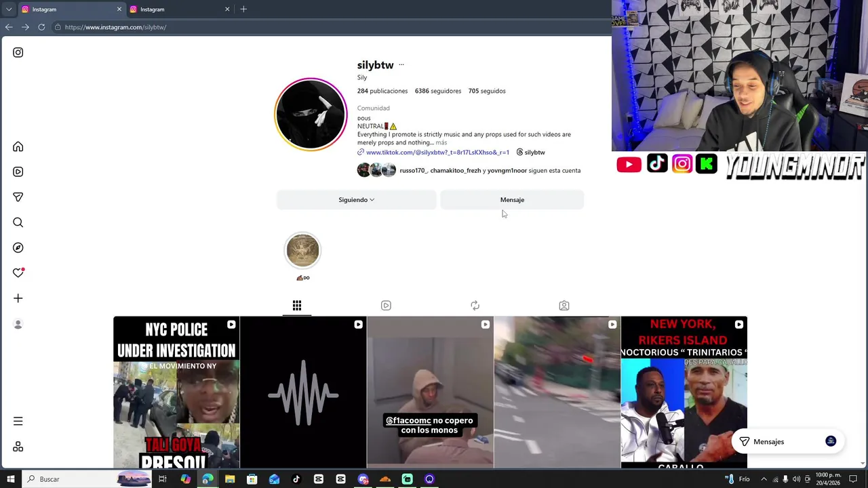Open the Search magnifier in sidebar
868x488 pixels.
(x=18, y=222)
